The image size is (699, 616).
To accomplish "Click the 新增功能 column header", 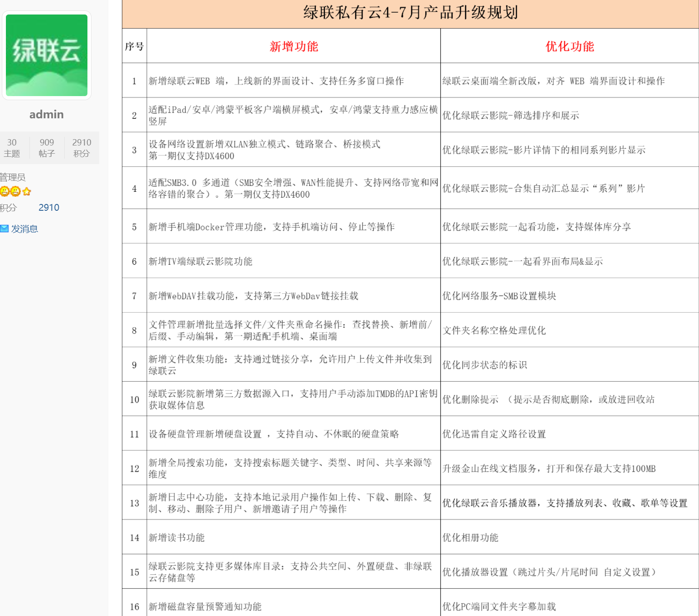I will (294, 46).
